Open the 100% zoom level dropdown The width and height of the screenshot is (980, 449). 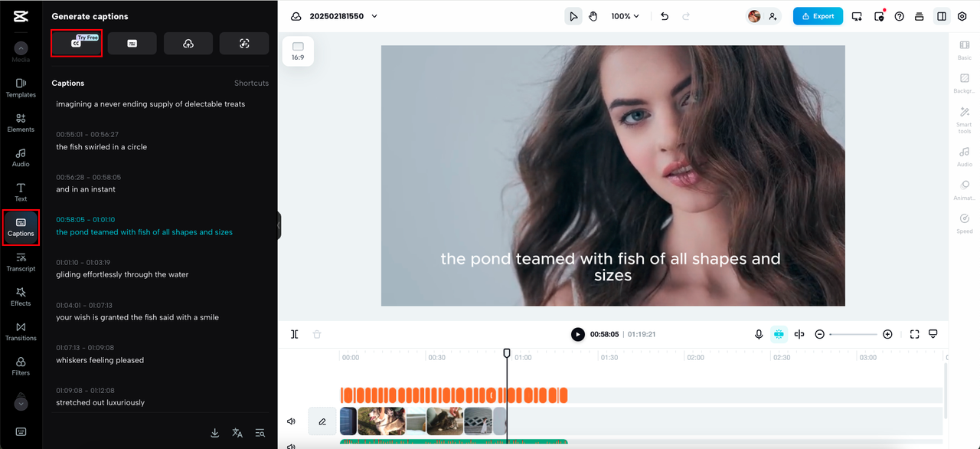[x=626, y=16]
